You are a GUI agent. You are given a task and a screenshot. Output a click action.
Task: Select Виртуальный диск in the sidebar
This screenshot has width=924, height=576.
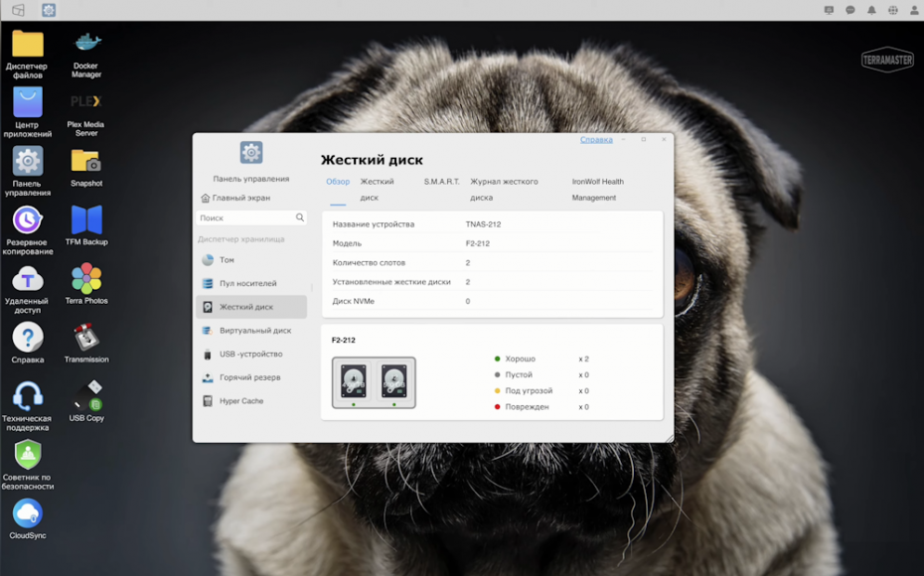click(251, 331)
